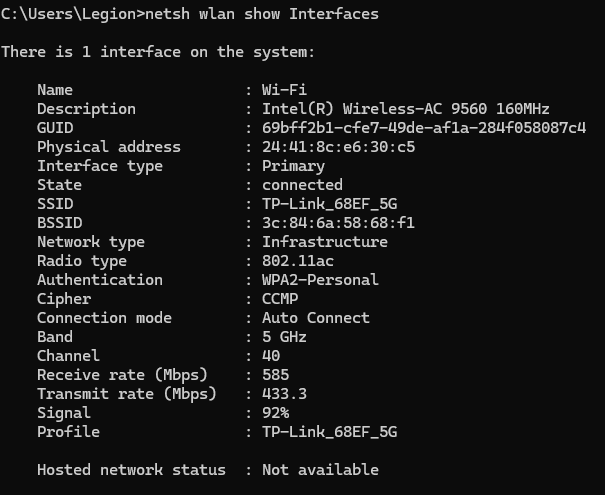Click the Primary interface type value
Viewport: 605px width, 495px height.
[293, 166]
